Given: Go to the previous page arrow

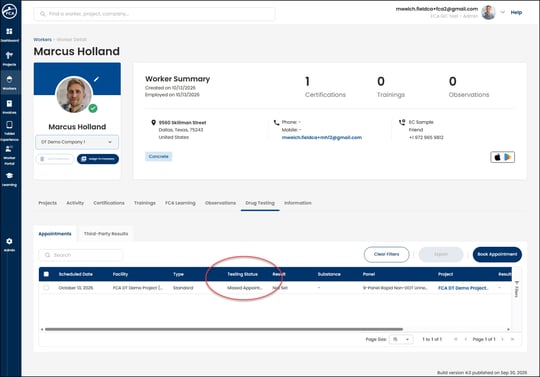Looking at the screenshot, I should coord(466,339).
